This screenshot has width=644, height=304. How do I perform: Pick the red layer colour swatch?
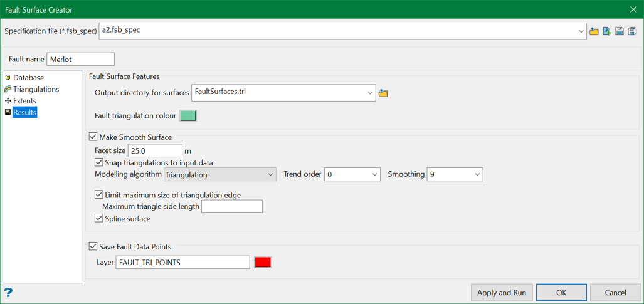[263, 262]
